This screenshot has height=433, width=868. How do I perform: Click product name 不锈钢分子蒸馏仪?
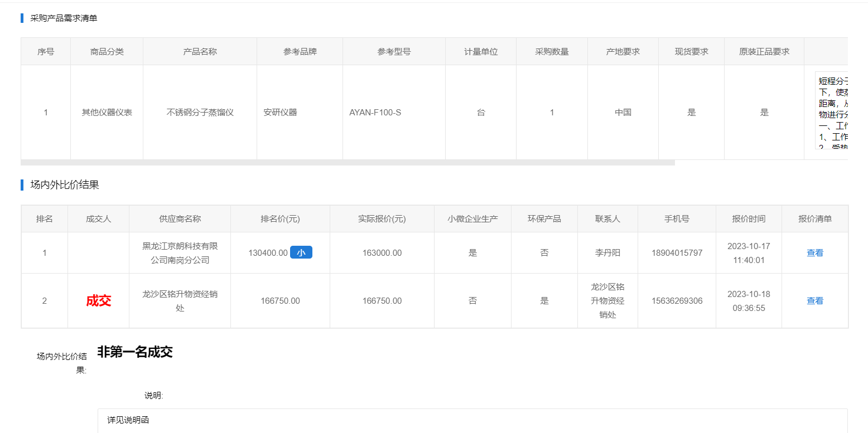coord(200,112)
